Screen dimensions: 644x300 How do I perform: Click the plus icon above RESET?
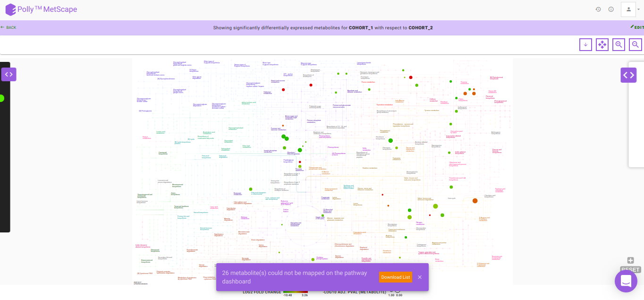(x=630, y=260)
